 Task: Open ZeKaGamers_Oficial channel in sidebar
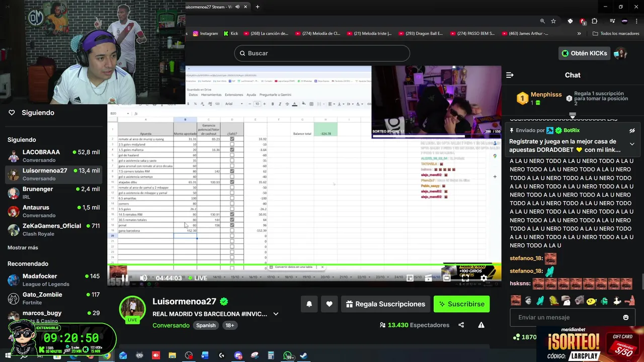[53, 230]
